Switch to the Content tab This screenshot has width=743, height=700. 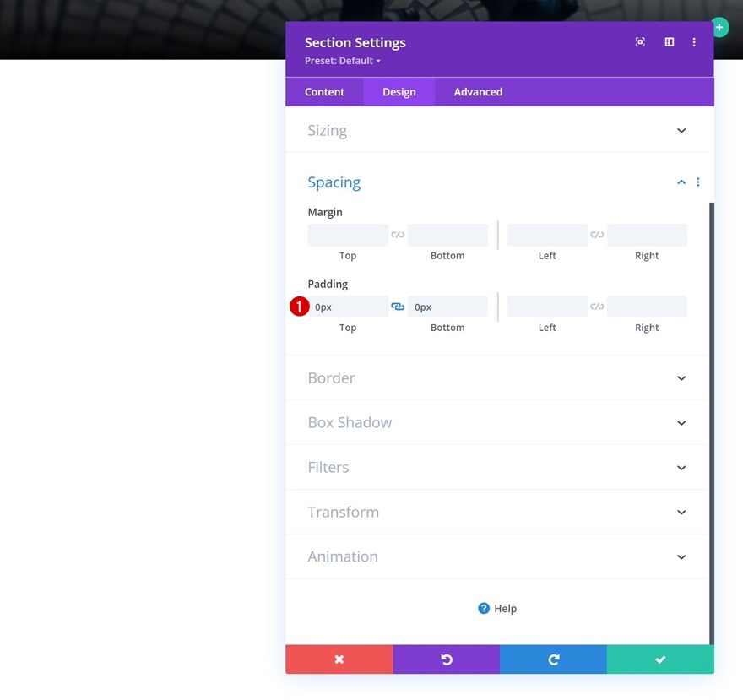324,92
